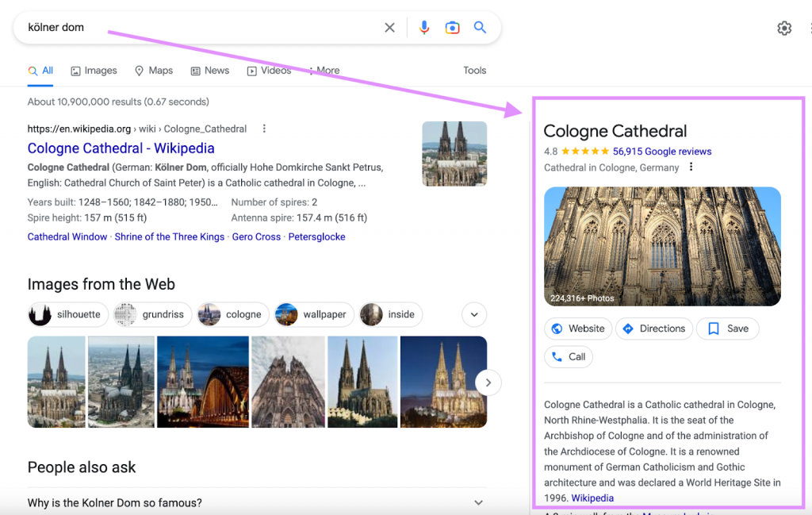Open the knowledge panel cathedral photo
The width and height of the screenshot is (812, 515).
[x=662, y=246]
